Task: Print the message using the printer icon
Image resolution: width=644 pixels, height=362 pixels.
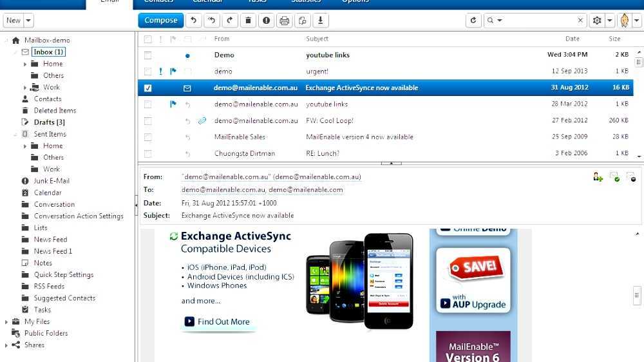Action: point(284,20)
